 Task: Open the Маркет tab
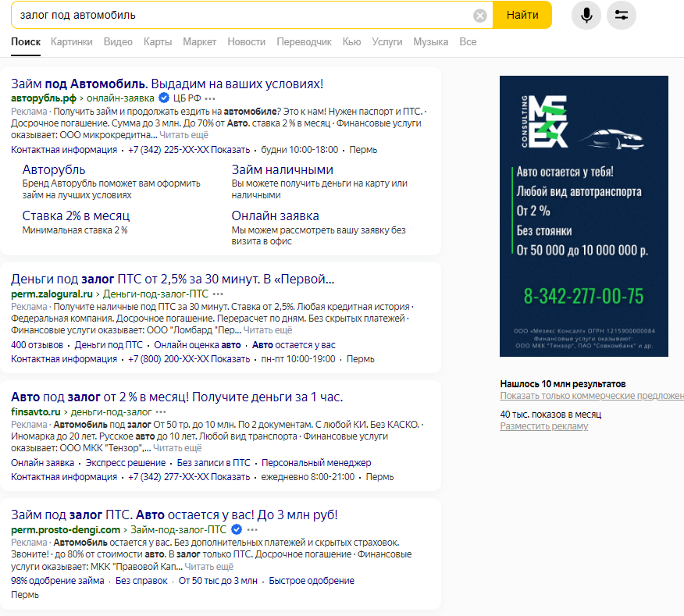[199, 42]
